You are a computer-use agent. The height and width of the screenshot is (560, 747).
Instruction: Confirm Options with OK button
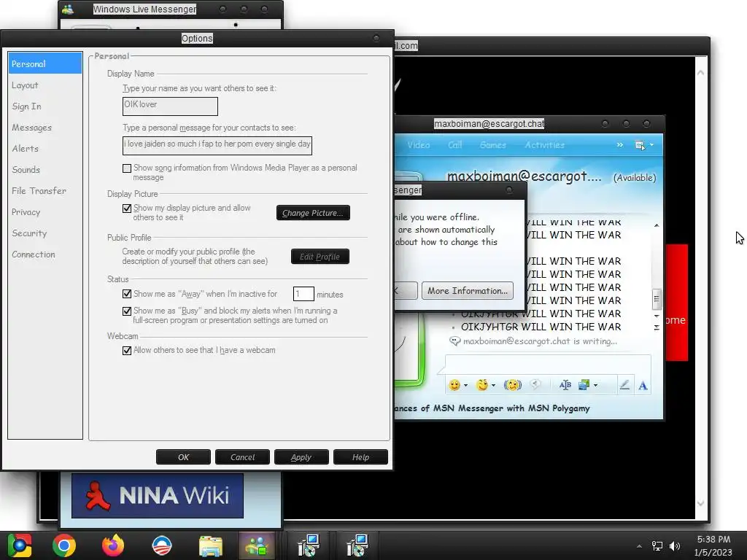183,457
